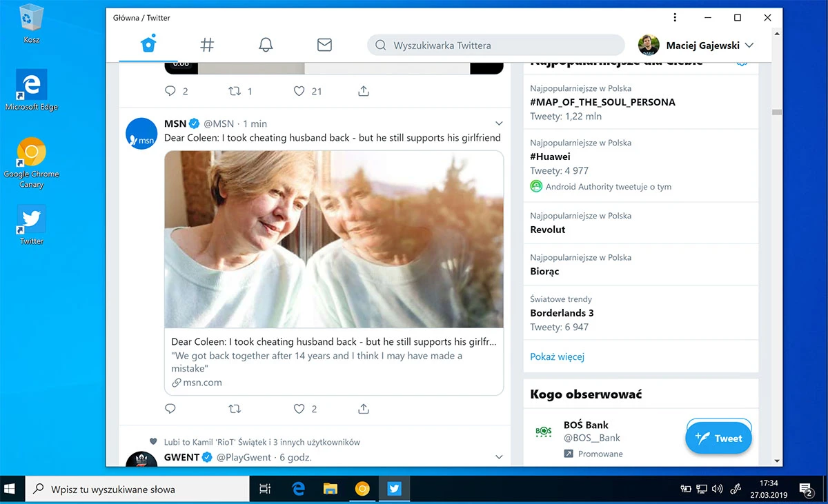Open the msn.com article image card
The height and width of the screenshot is (504, 828).
(334, 239)
